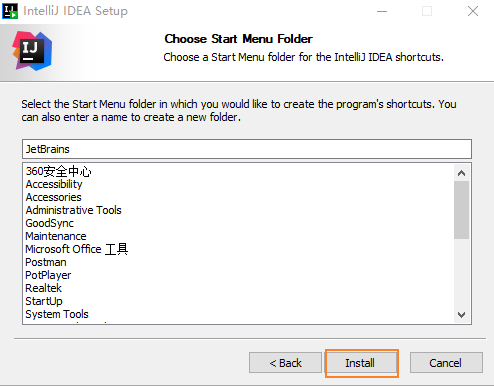The image size is (494, 386).
Task: Click the small IntelliJ title bar icon
Action: pyautogui.click(x=10, y=11)
